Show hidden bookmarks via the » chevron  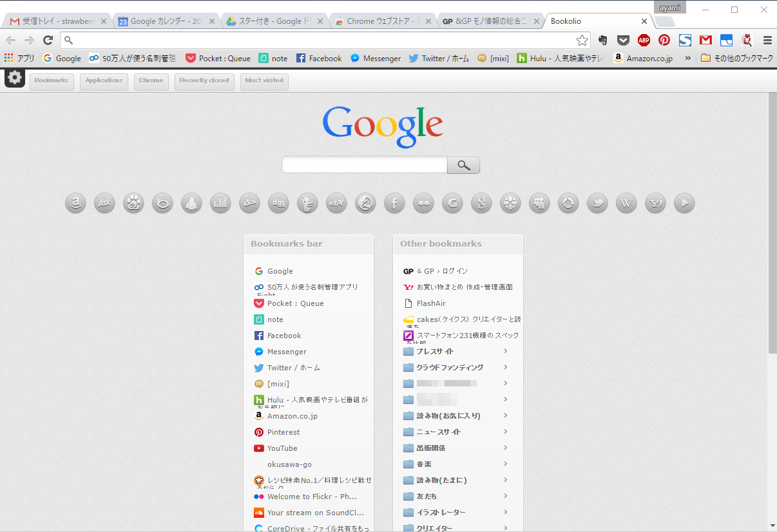pos(688,58)
